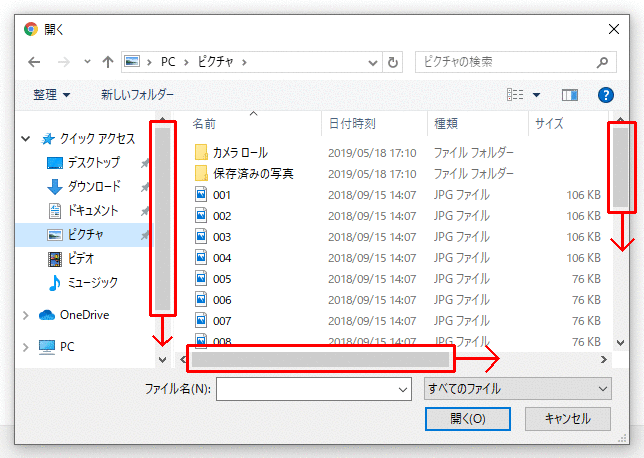This screenshot has height=458, width=644.
Task: Expand the PC tree node
Action: (25, 347)
